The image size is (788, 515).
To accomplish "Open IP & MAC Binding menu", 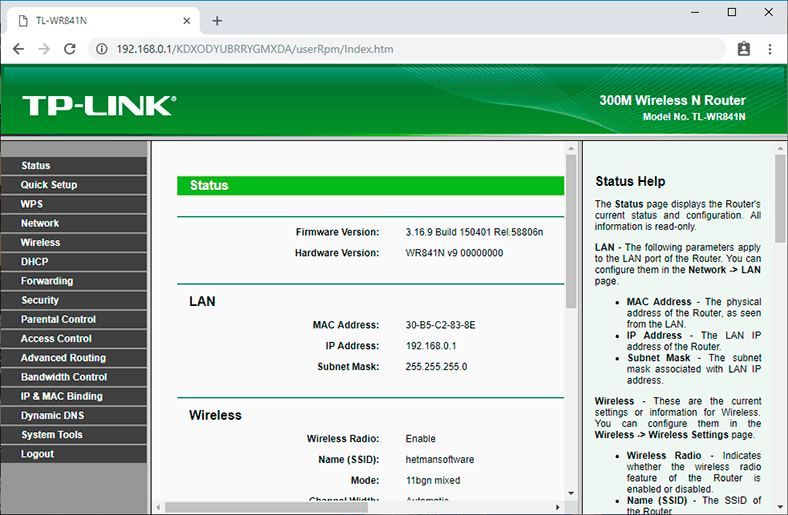I will (x=74, y=396).
